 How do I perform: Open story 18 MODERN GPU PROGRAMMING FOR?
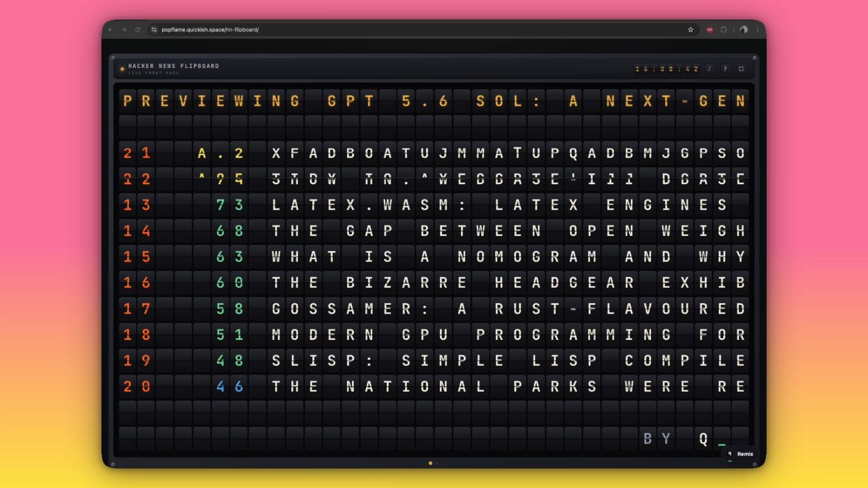pyautogui.click(x=434, y=335)
